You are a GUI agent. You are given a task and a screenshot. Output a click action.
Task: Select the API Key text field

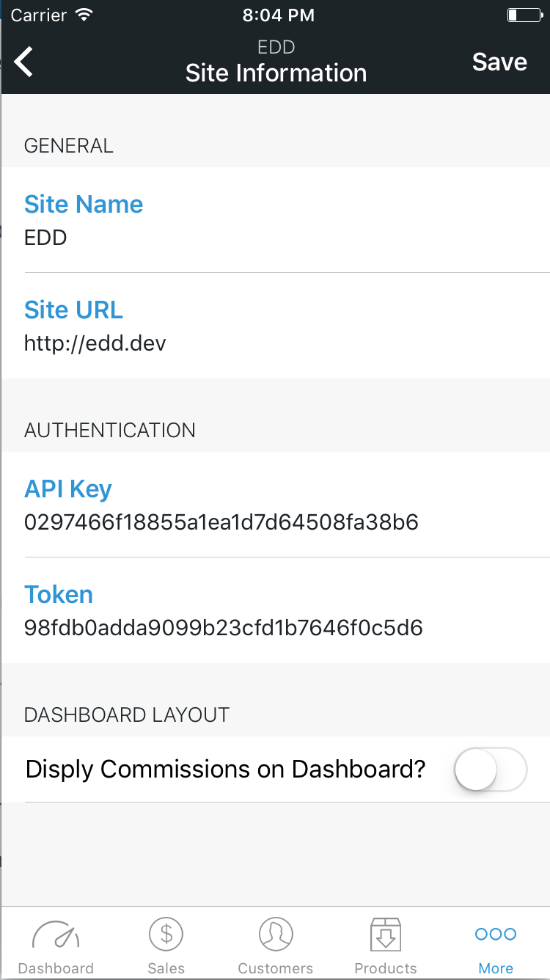[x=221, y=522]
